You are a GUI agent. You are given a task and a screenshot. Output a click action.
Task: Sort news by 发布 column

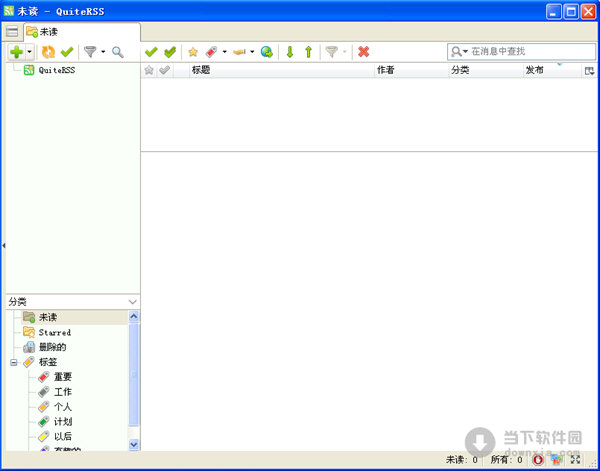pos(552,70)
